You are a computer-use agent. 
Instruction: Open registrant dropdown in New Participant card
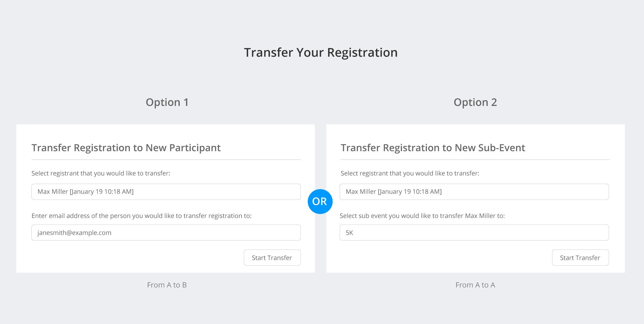click(x=166, y=192)
